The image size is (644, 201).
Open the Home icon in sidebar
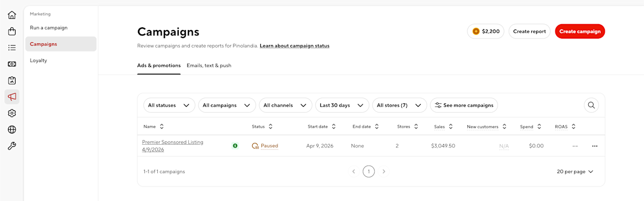[12, 15]
